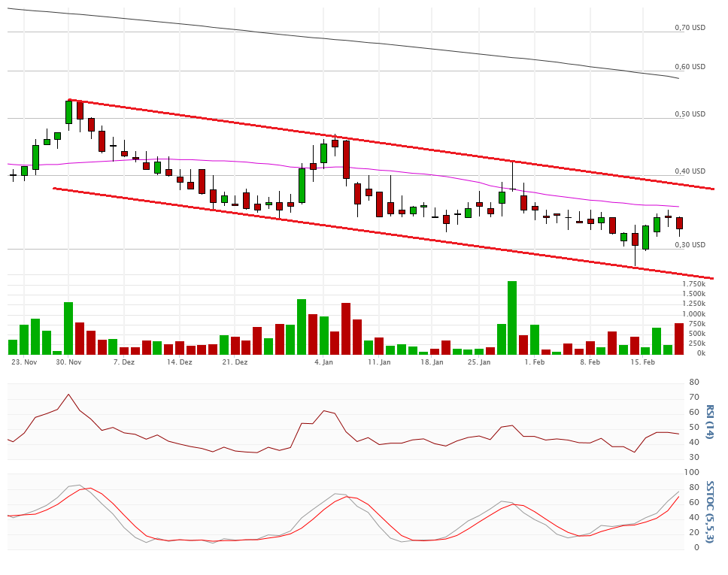Select the 4. Jan date label
The width and height of the screenshot is (728, 575).
coord(323,362)
